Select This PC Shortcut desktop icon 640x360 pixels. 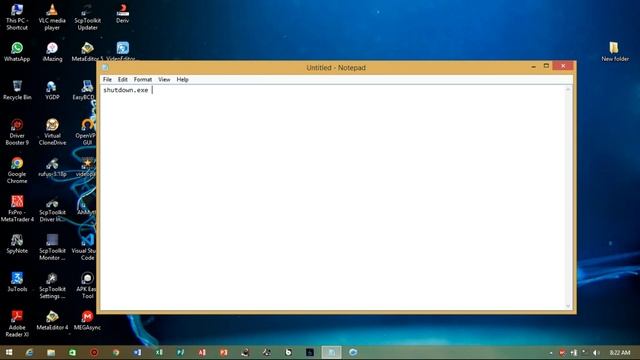click(17, 17)
